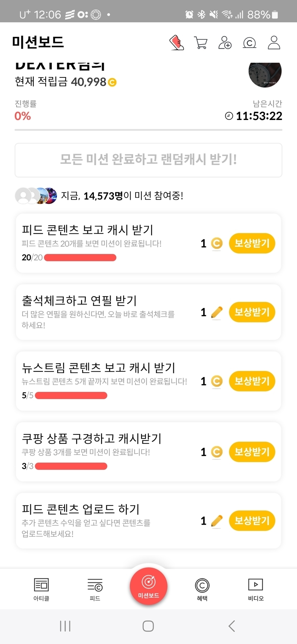297x644 pixels.
Task: Open the 비디오 tab
Action: [256, 589]
